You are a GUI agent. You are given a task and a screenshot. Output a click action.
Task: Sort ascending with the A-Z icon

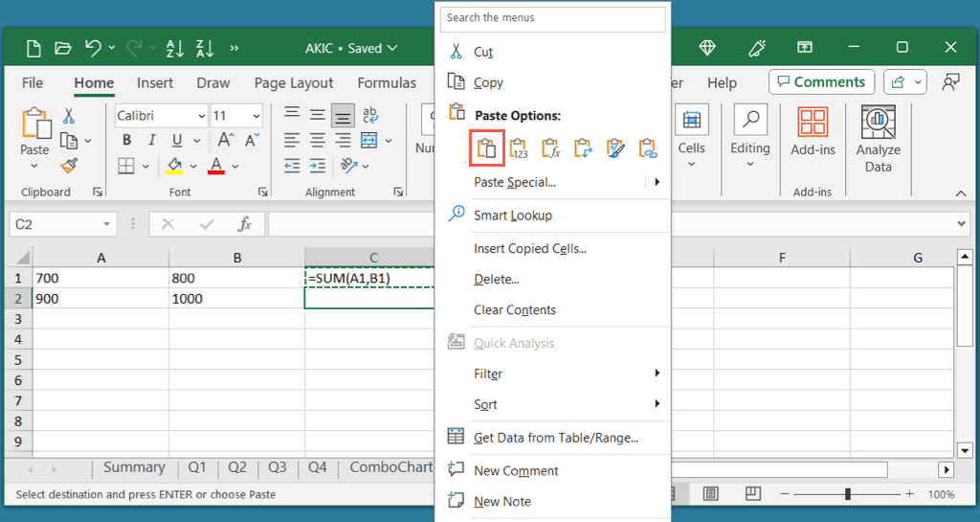point(174,48)
